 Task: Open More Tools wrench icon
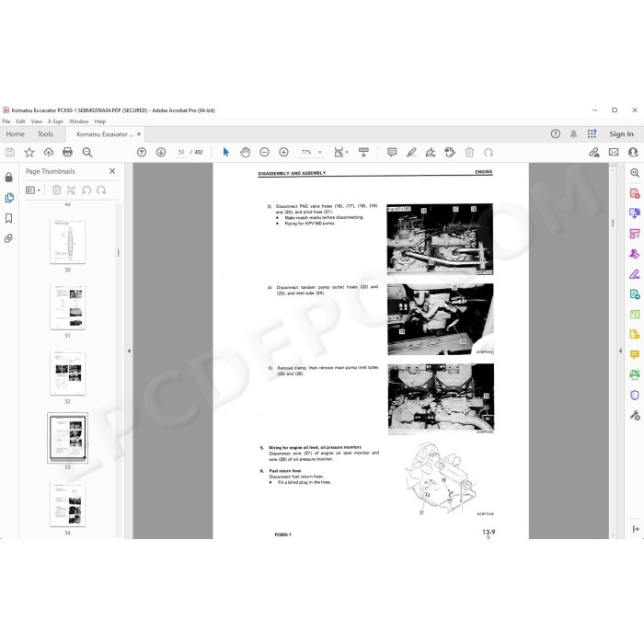click(x=635, y=415)
